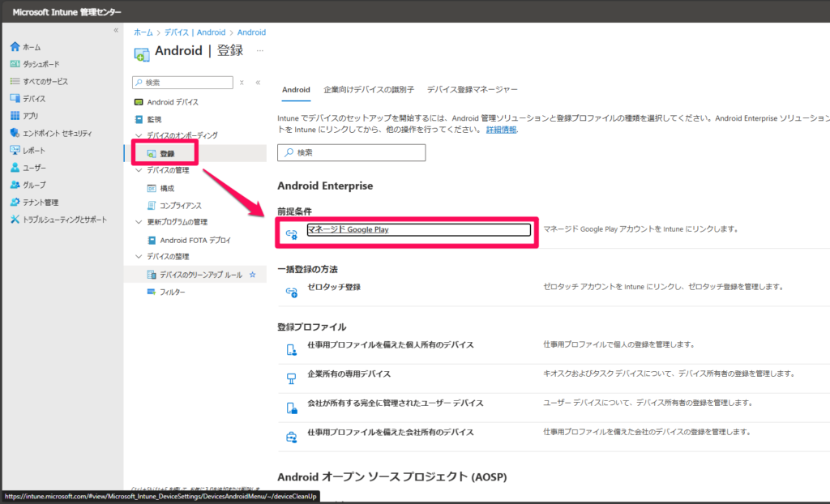Click the アプリ apps grid icon

pos(15,115)
